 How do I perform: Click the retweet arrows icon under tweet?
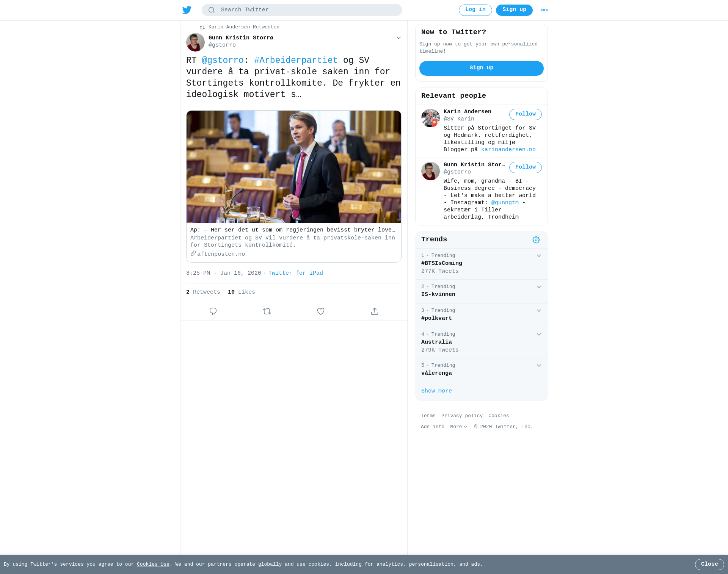click(x=267, y=311)
